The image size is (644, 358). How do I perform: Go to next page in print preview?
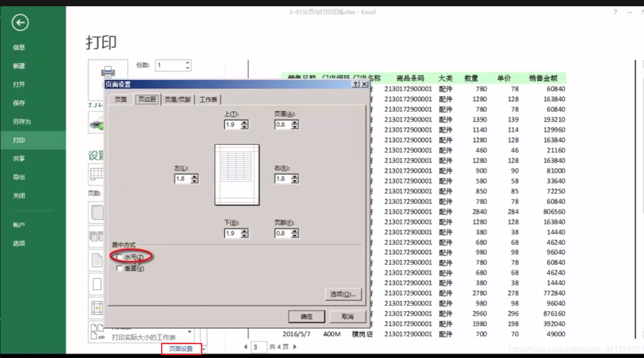295,346
